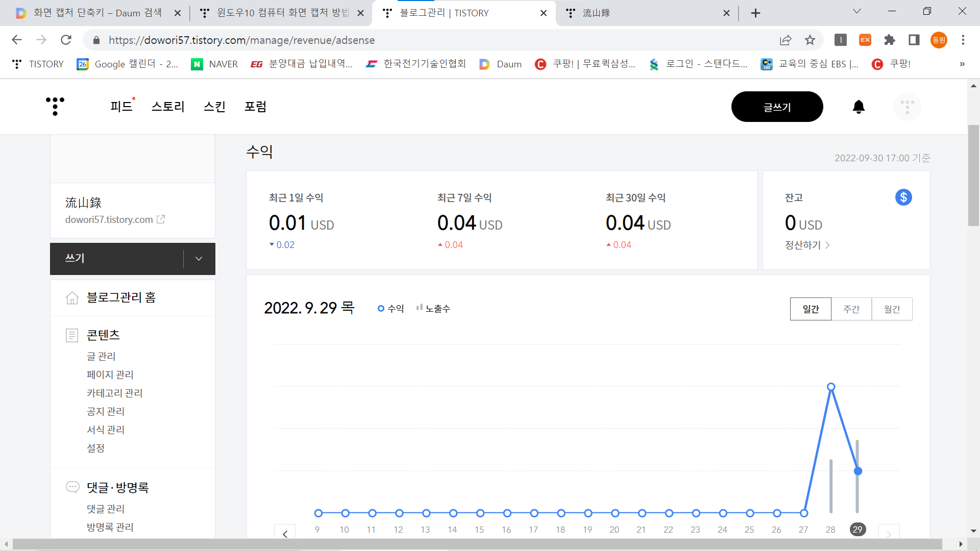
Task: Click 블로그관리 홈 house icon
Action: pos(72,297)
